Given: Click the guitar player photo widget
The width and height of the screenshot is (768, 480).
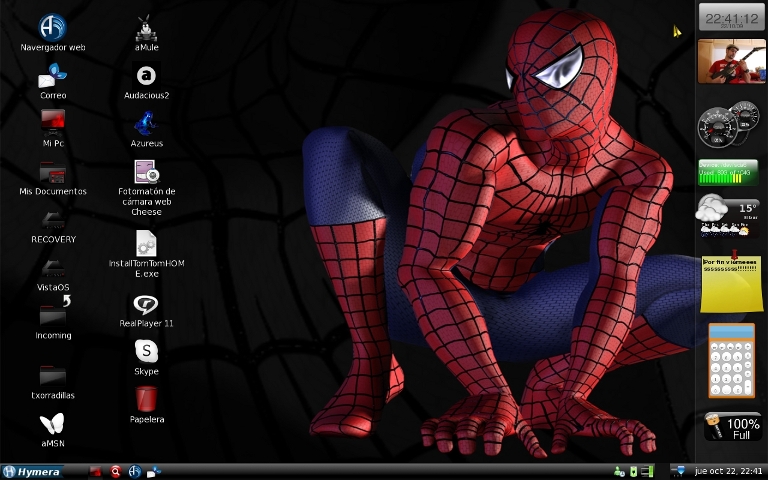Looking at the screenshot, I should 731,62.
